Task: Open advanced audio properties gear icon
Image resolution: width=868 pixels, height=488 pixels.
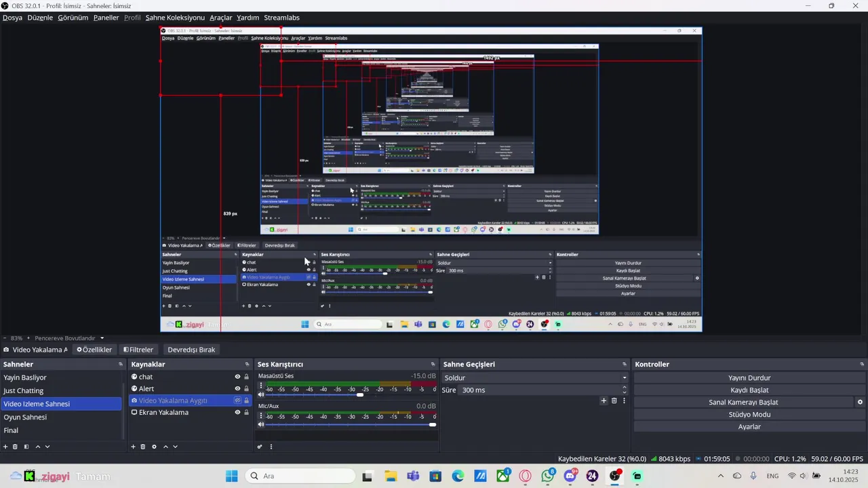Action: [260, 447]
